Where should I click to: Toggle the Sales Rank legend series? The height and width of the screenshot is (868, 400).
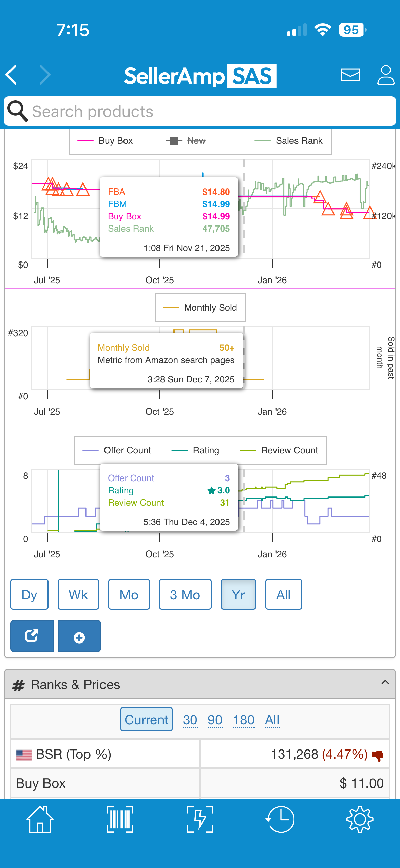click(288, 141)
